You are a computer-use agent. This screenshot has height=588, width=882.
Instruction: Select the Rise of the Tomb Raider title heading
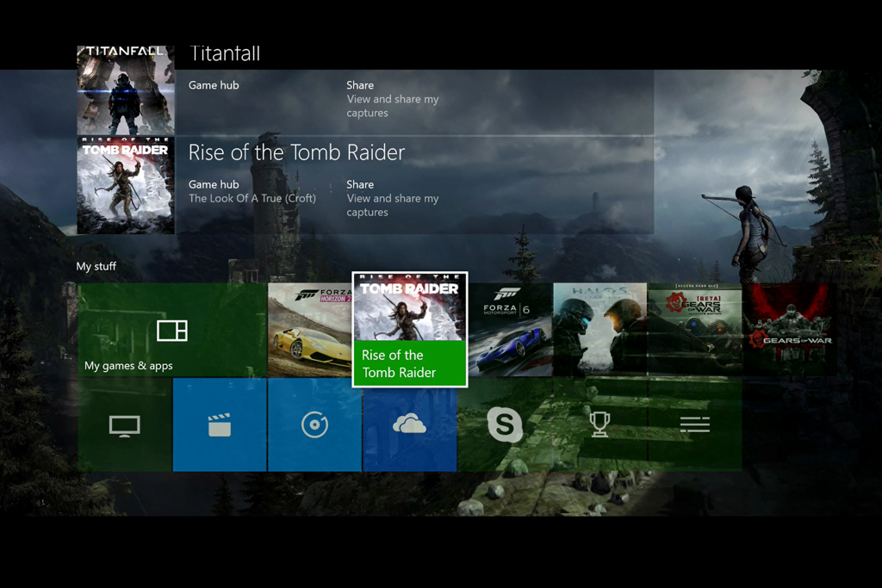pyautogui.click(x=296, y=152)
